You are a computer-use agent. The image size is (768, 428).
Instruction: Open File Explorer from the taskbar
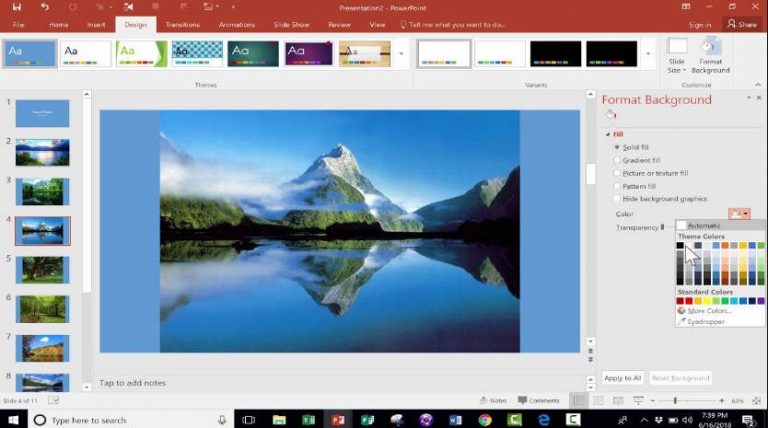pos(279,420)
